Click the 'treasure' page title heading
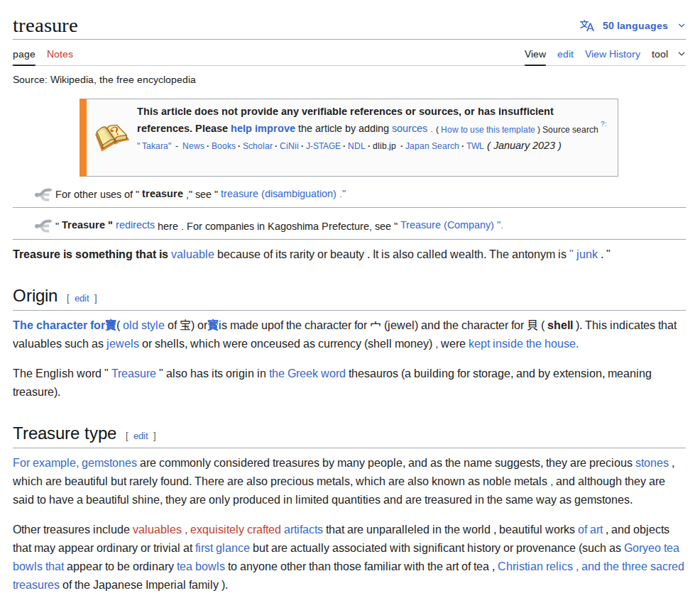The image size is (700, 598). click(45, 26)
